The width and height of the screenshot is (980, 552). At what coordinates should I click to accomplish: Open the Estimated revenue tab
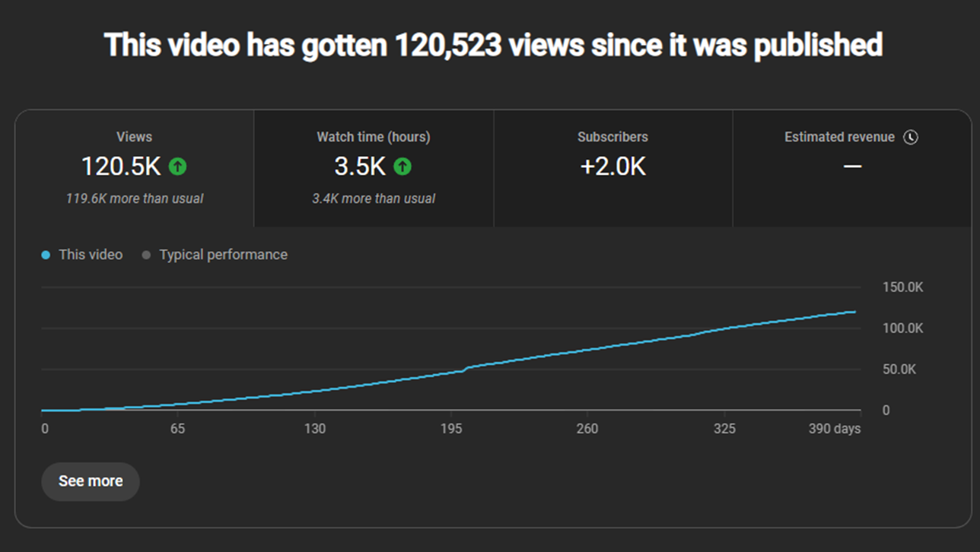tap(852, 168)
